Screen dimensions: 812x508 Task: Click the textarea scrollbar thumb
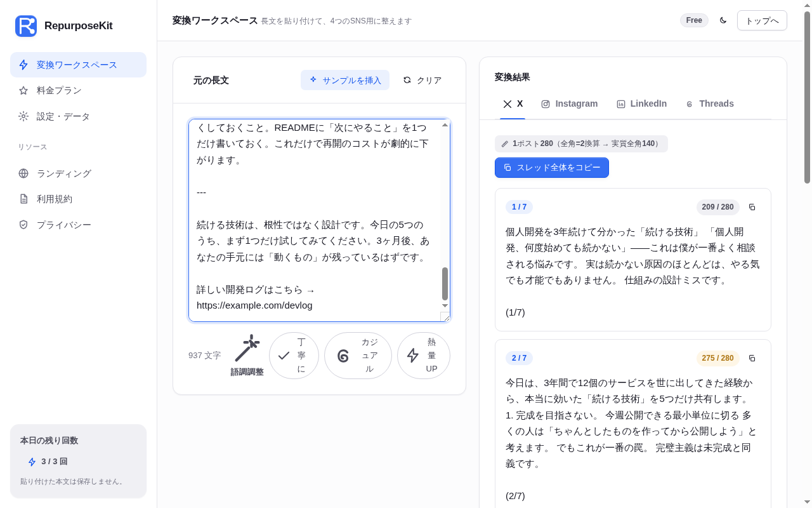(445, 284)
